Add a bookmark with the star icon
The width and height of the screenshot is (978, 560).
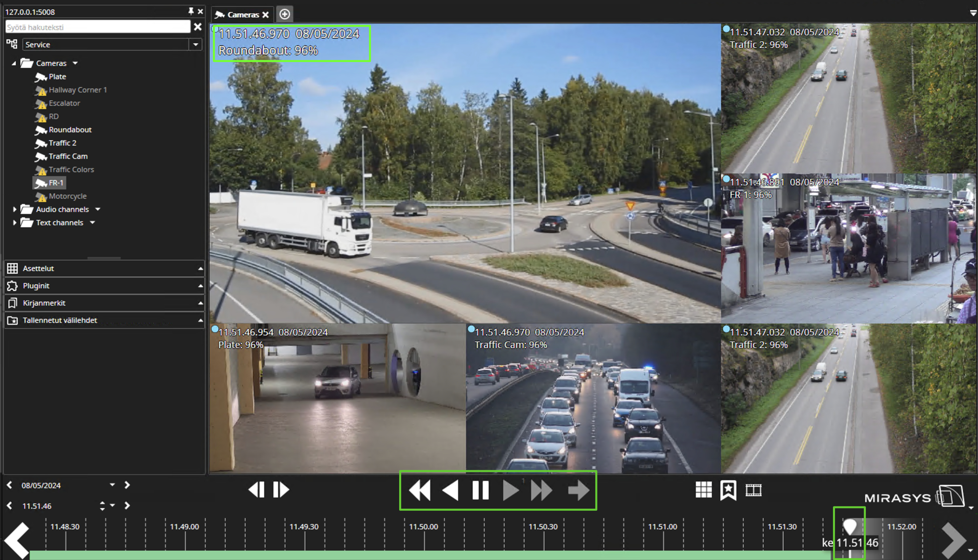(728, 490)
